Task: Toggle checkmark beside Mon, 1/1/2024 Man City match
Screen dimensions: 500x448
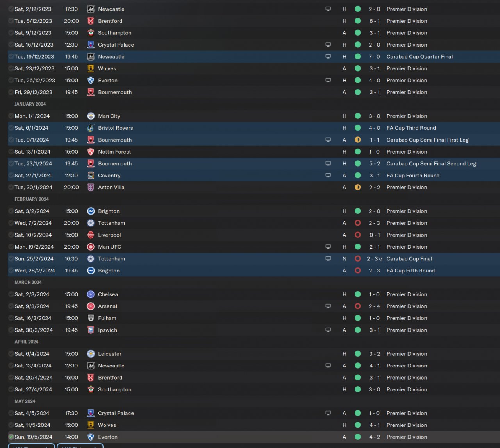Action: (x=11, y=116)
